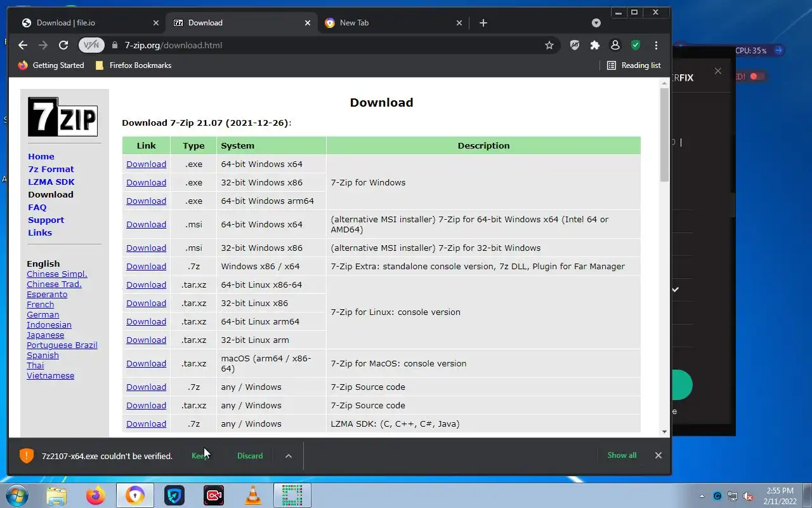Open the blue shield app in taskbar

pos(174,495)
